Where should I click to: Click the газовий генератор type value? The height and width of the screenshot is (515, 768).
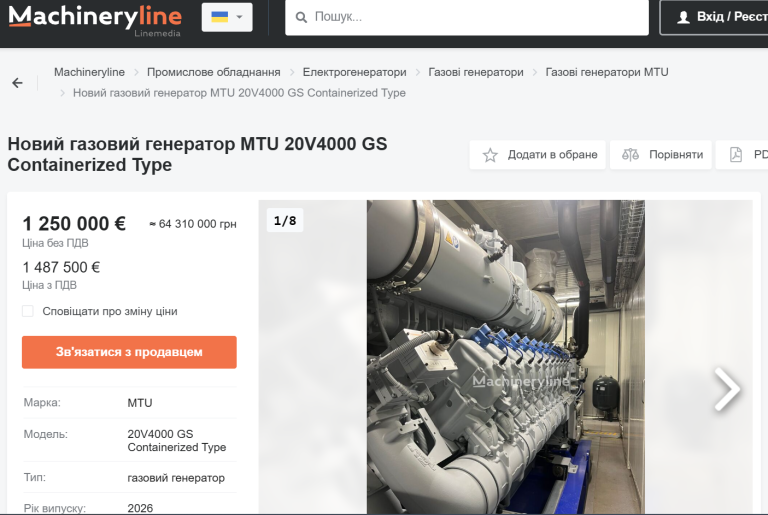(176, 478)
